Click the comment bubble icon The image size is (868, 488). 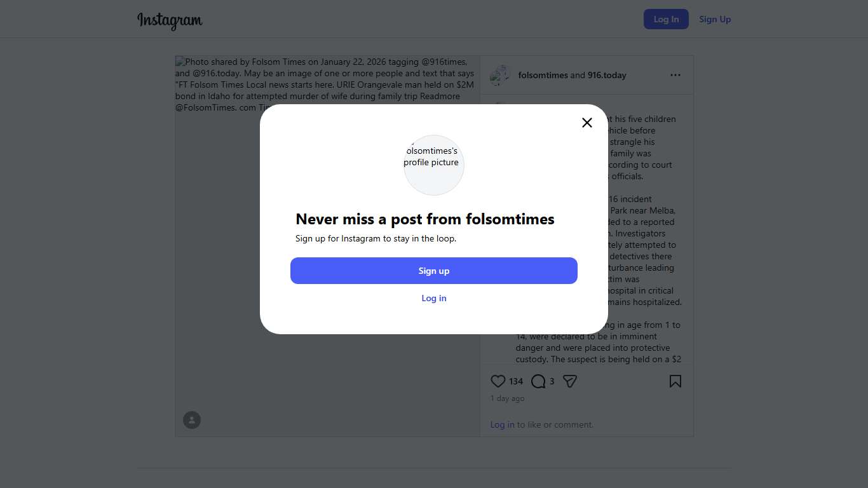point(538,381)
